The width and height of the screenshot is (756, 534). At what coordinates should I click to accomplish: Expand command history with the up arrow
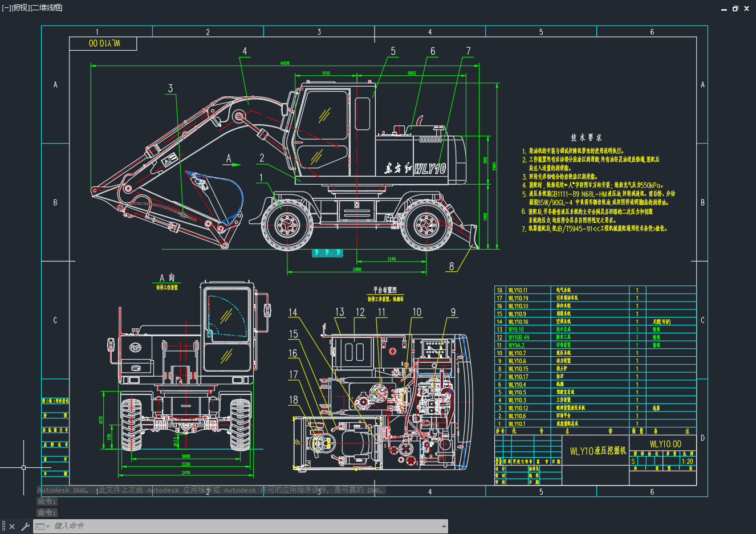click(444, 526)
